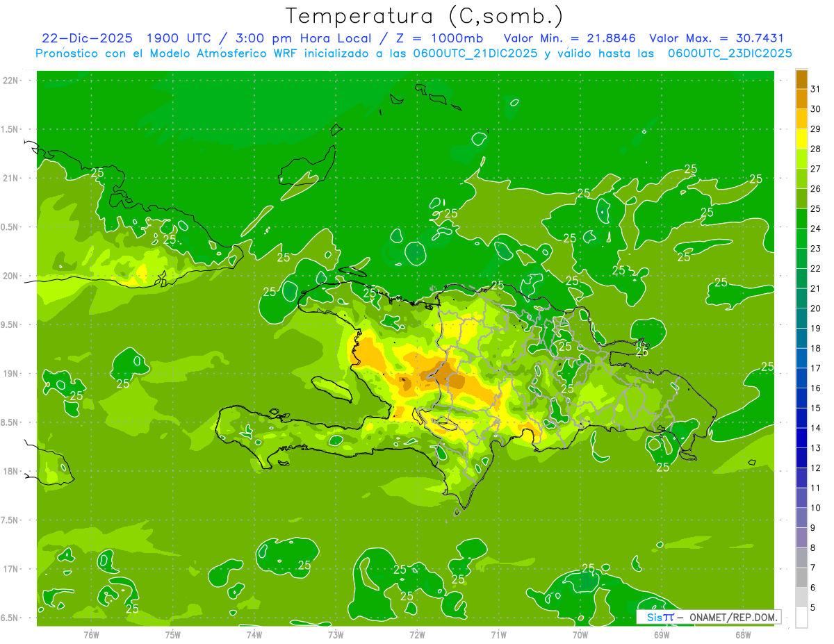Click the "68W" longitude axis label
The height and width of the screenshot is (644, 834).
743,634
